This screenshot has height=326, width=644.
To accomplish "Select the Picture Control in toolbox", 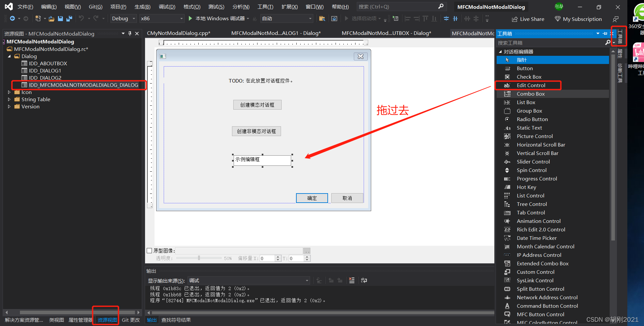I will pyautogui.click(x=553, y=136).
